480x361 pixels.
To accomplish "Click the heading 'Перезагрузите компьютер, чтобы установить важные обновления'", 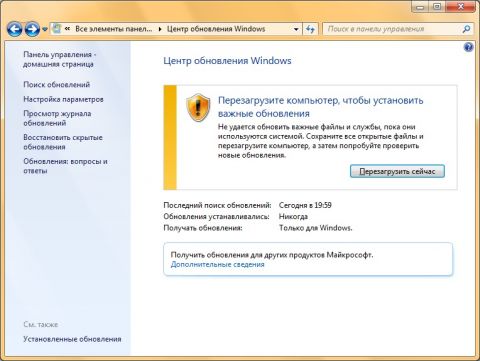I will pyautogui.click(x=321, y=107).
